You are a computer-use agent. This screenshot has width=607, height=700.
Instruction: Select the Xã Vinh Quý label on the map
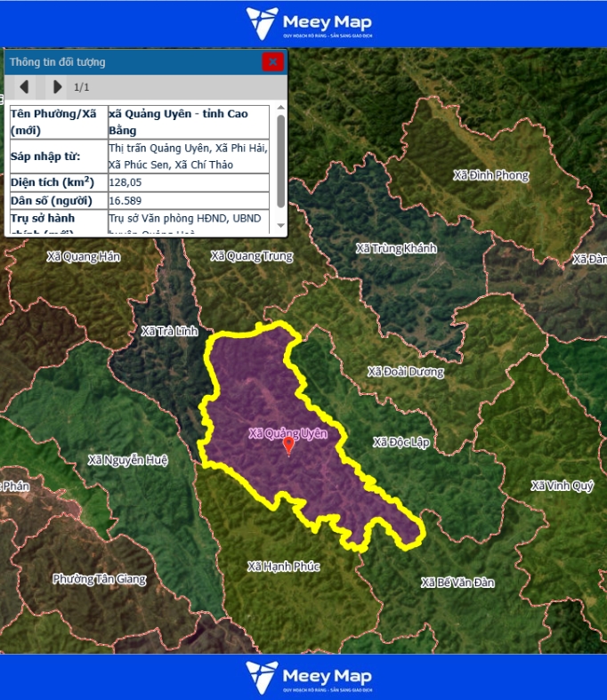562,486
